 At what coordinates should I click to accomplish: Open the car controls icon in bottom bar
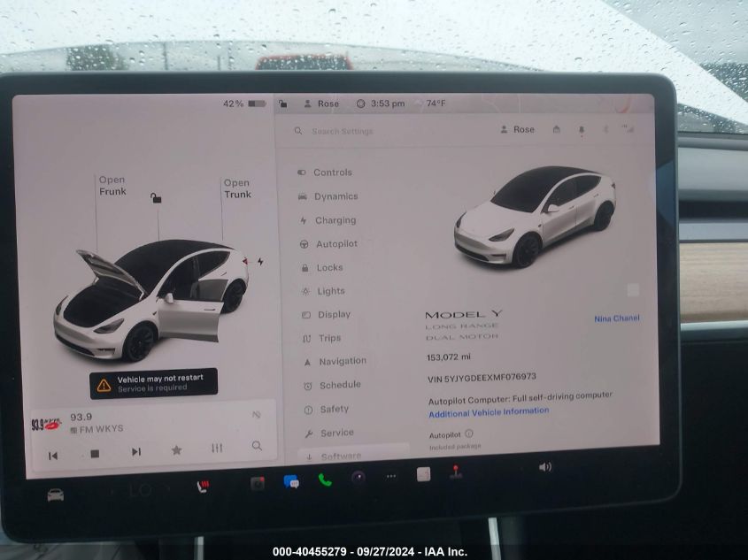click(56, 495)
